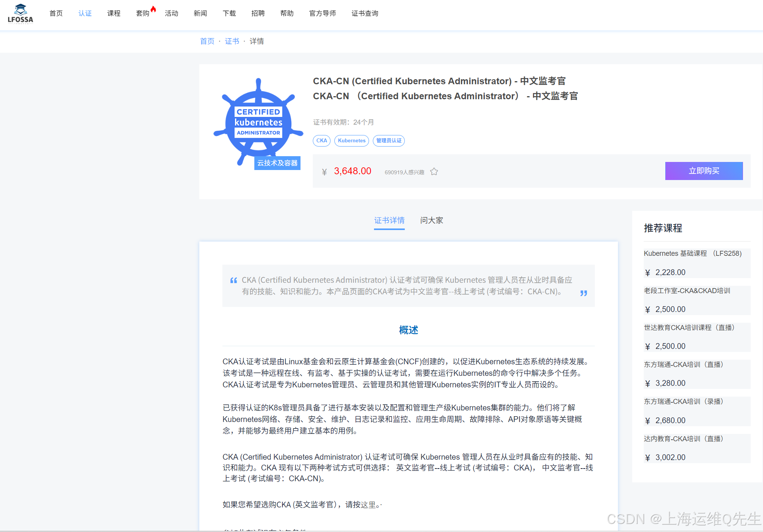This screenshot has width=763, height=532.
Task: Open 东方瑞通-CKA培训（录播）course
Action: pos(684,402)
